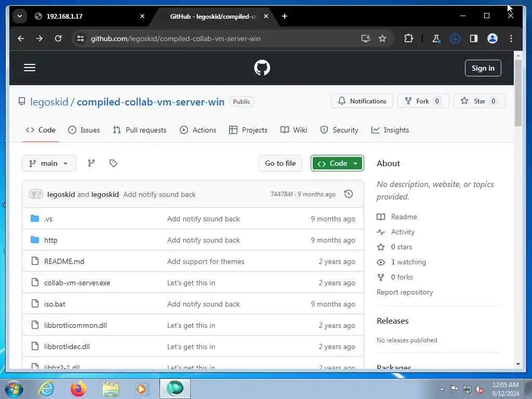Viewport: 532px width, 399px height.
Task: Click the Sign in button
Action: tap(483, 68)
